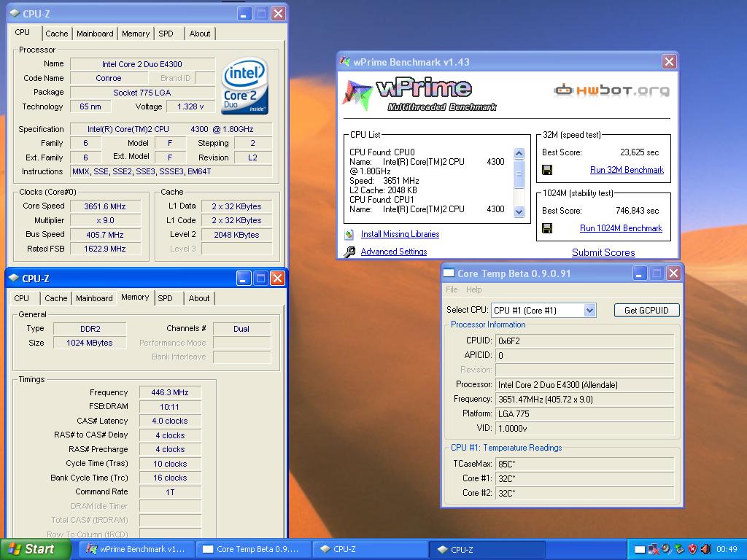
Task: Click the Core Temp title bar icon
Action: coord(449,273)
